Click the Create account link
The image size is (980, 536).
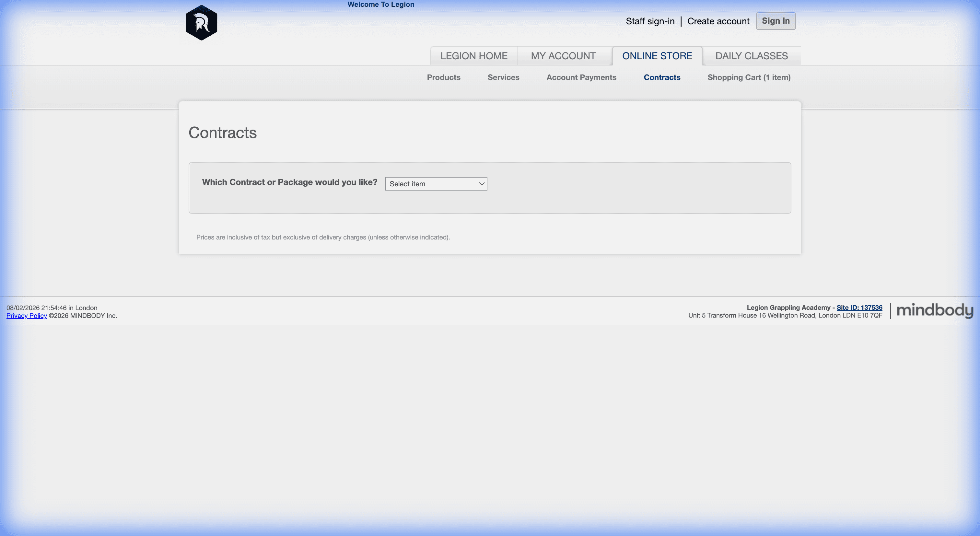click(718, 21)
